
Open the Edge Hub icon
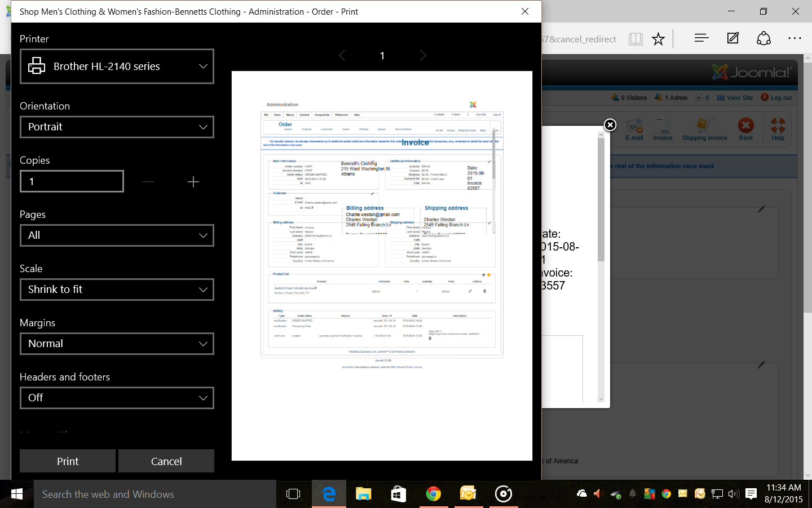[701, 38]
